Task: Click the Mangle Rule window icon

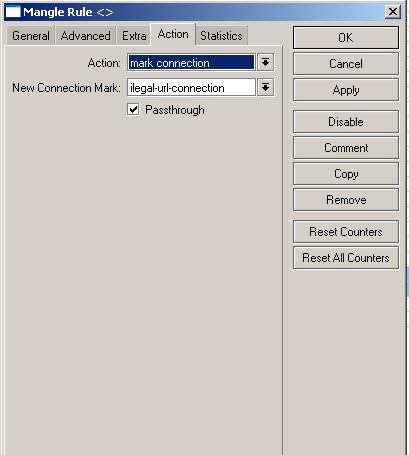Action: 13,12
